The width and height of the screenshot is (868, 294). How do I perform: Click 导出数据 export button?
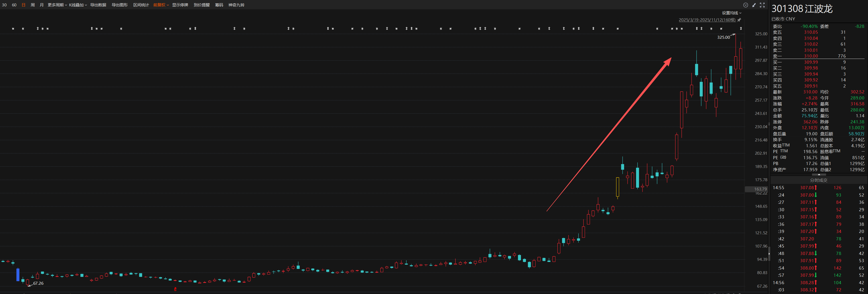point(98,5)
